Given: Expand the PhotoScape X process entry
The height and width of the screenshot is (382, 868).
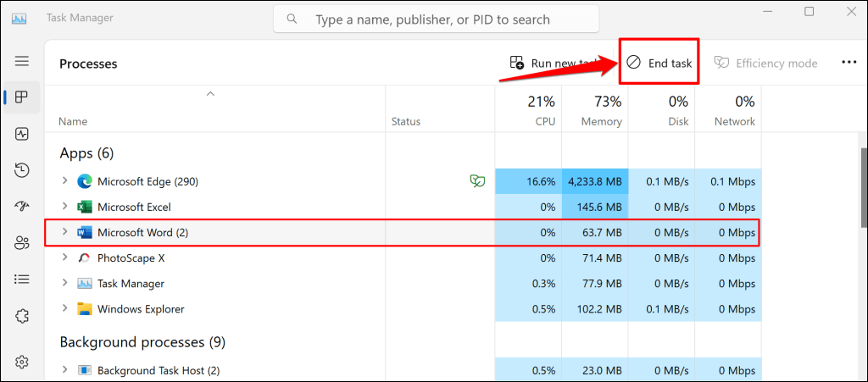Looking at the screenshot, I should tap(65, 257).
